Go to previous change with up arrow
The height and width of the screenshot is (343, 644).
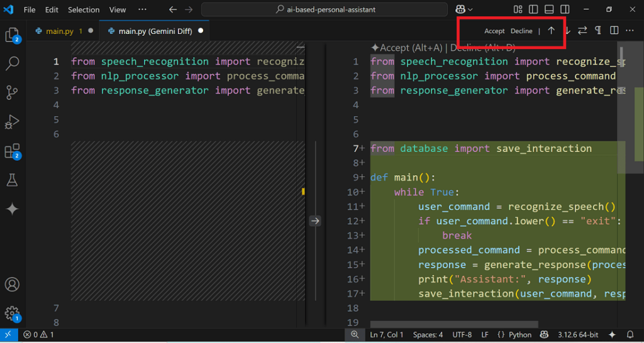551,31
